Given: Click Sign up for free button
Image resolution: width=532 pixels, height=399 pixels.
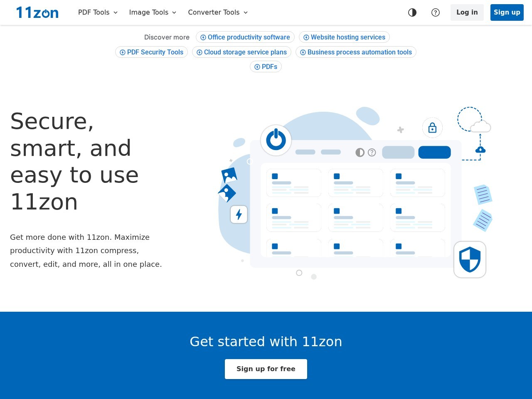Looking at the screenshot, I should 266,369.
